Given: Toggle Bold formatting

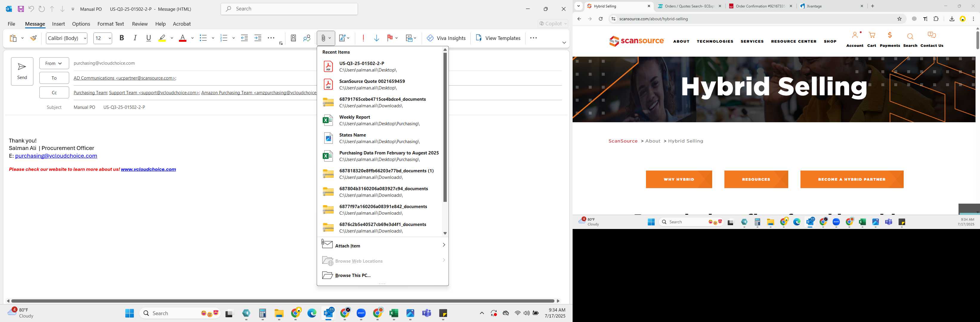Looking at the screenshot, I should pos(122,38).
